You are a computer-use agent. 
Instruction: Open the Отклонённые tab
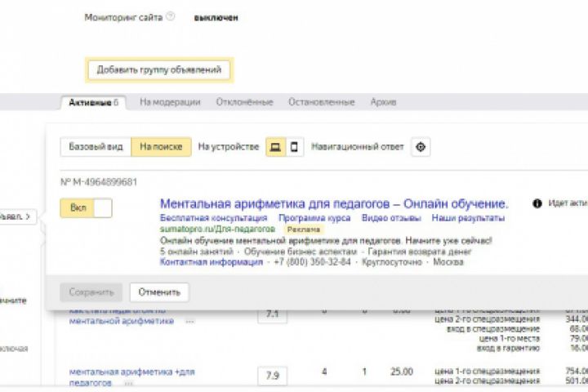point(244,102)
